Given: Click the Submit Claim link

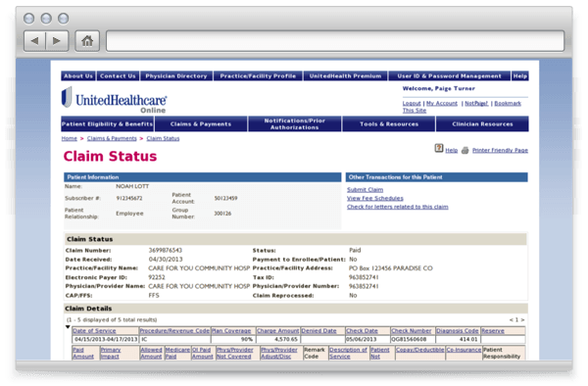Looking at the screenshot, I should tap(365, 190).
